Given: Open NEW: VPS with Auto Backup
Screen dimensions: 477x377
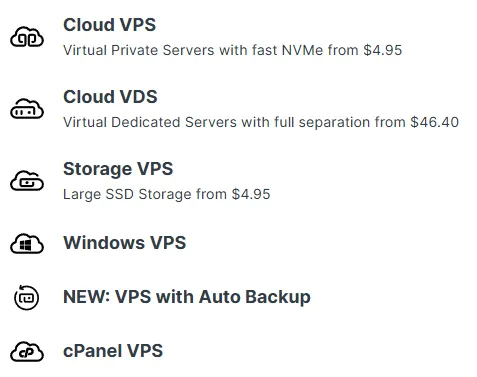Looking at the screenshot, I should pos(187,297).
